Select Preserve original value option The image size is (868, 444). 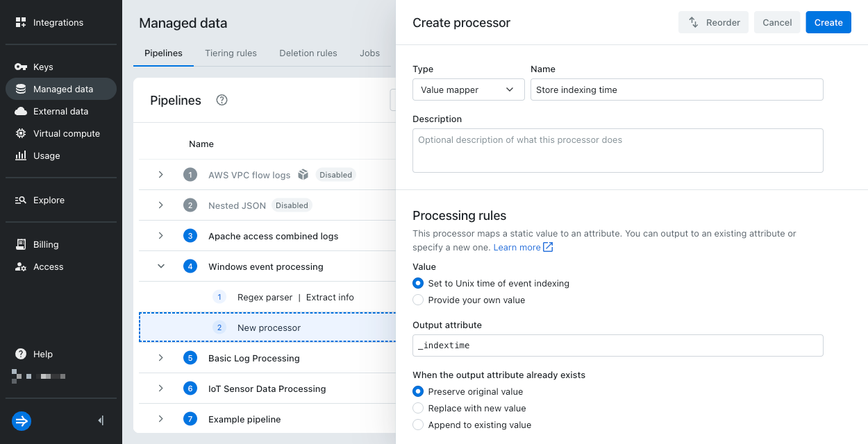click(x=418, y=391)
